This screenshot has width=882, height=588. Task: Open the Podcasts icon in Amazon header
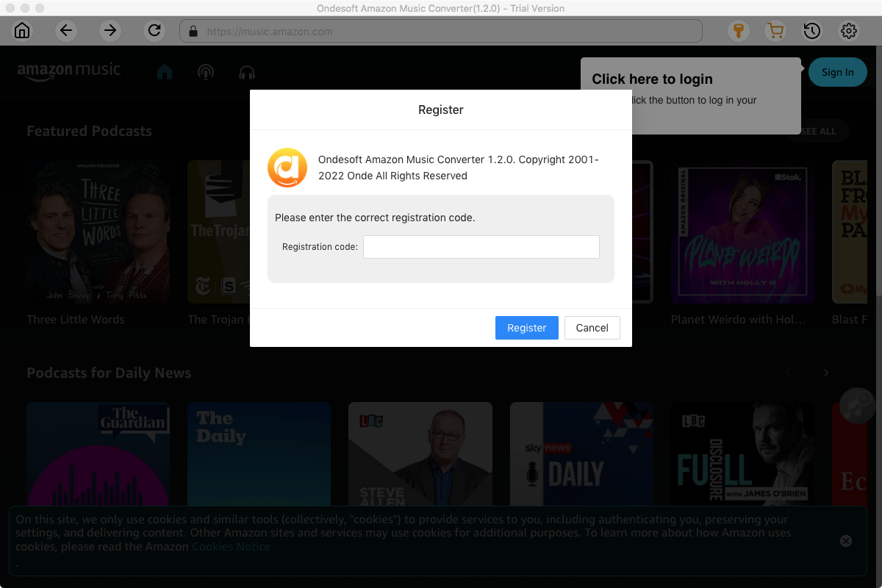(x=206, y=72)
